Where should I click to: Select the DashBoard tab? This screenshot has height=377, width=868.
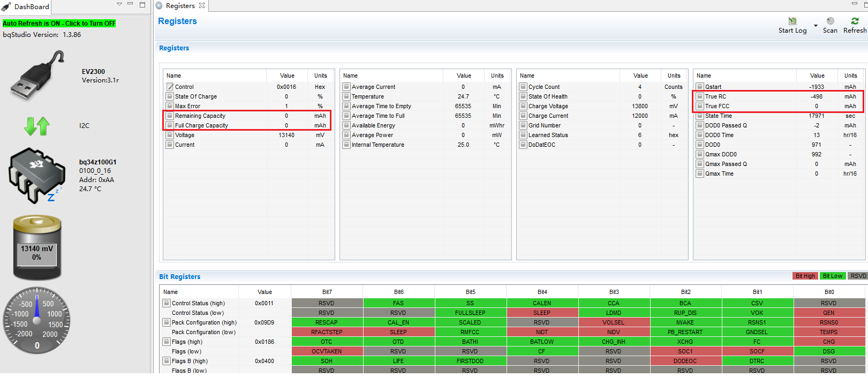tap(26, 7)
